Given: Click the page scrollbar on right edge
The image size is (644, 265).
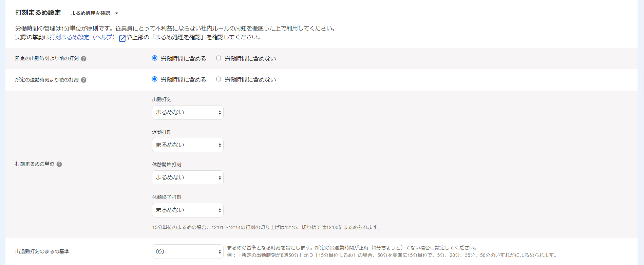Looking at the screenshot, I should pos(643,87).
